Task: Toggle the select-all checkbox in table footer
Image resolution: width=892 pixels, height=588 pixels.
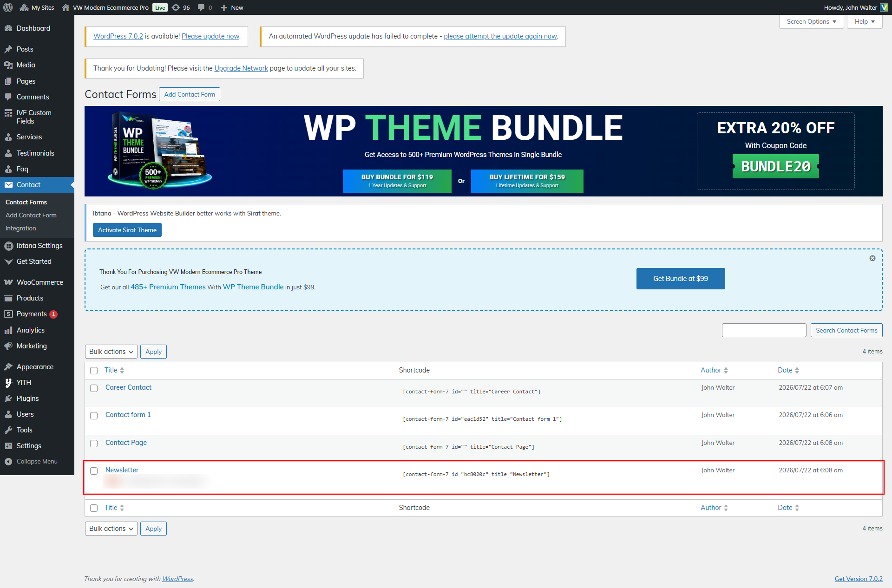Action: click(94, 508)
